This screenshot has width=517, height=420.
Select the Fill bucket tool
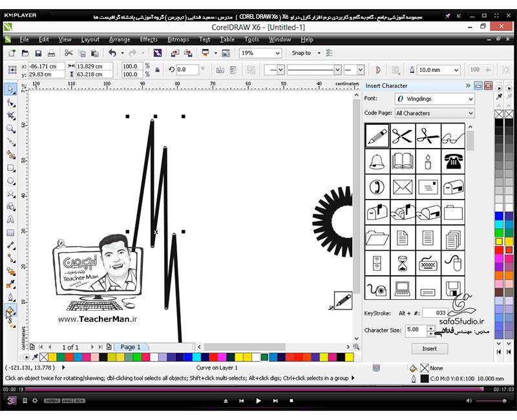pyautogui.click(x=10, y=310)
